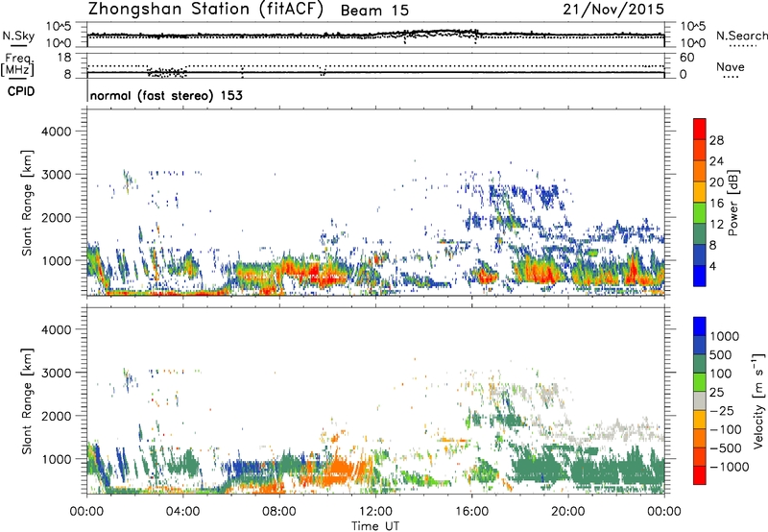
Task: Click the '500' label on Velocity colorbar
Action: point(723,355)
